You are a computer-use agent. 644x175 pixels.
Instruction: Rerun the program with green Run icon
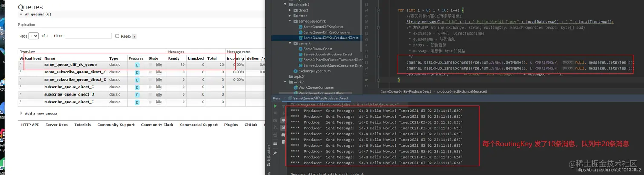coord(276,106)
